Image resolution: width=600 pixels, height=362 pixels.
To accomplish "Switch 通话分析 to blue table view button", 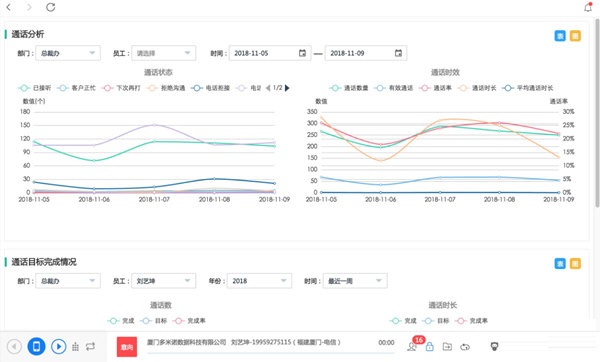I will pos(560,36).
